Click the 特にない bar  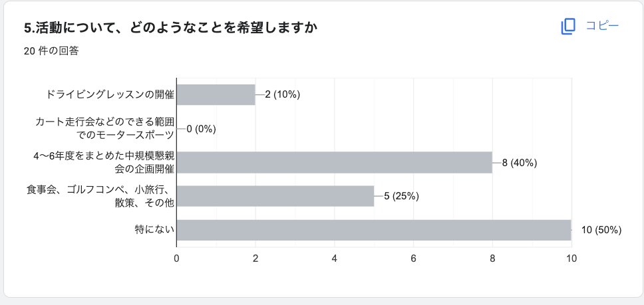click(373, 230)
